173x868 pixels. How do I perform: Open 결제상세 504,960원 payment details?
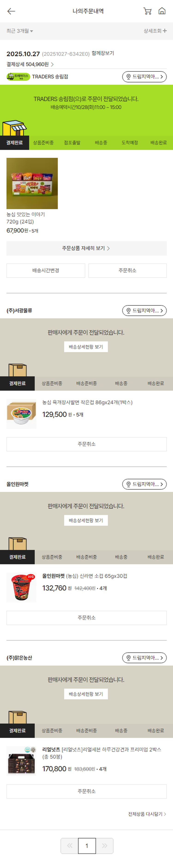(x=30, y=64)
